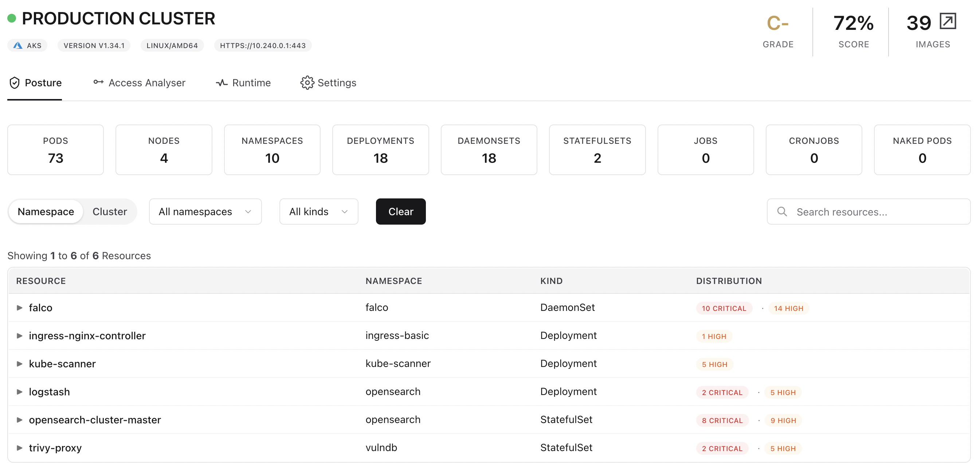Click the vulndb namespace cell
The width and height of the screenshot is (980, 474).
[x=381, y=448]
